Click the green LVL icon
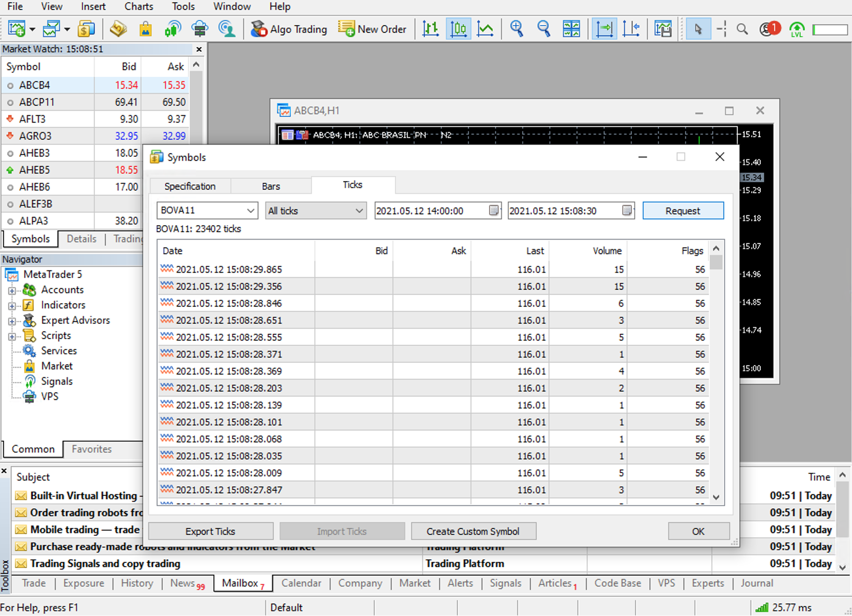The height and width of the screenshot is (616, 852). pyautogui.click(x=797, y=29)
